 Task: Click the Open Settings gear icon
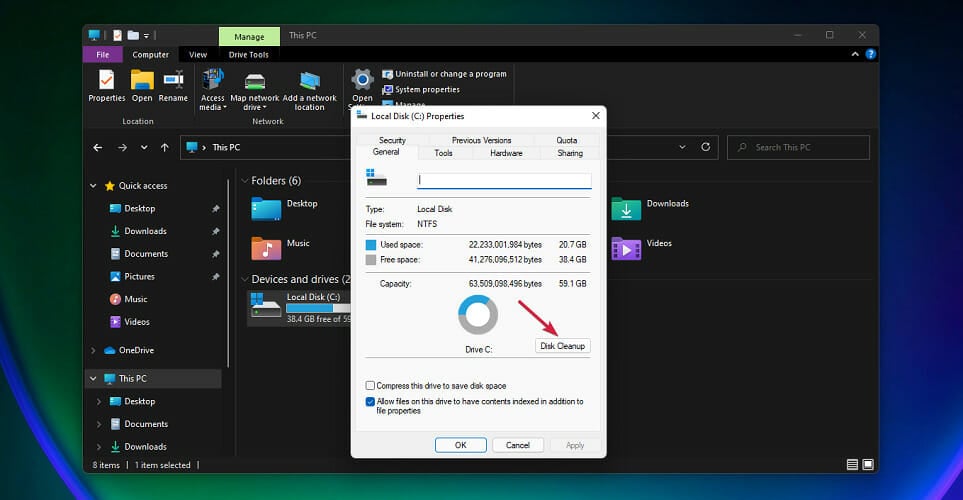[x=362, y=80]
